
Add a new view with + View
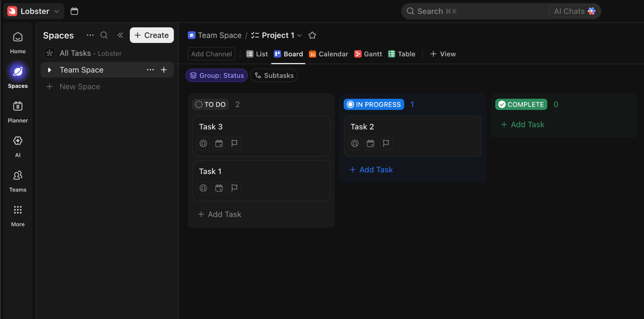[443, 54]
